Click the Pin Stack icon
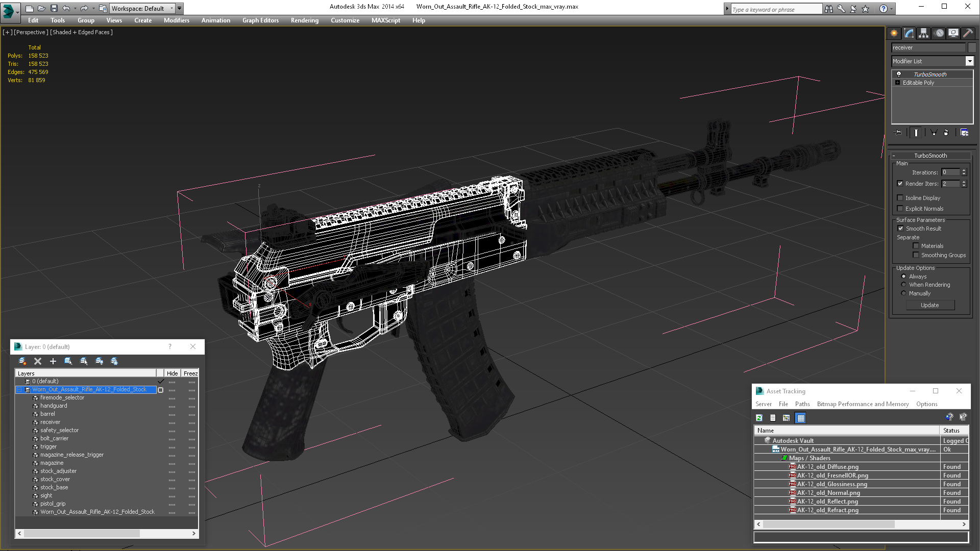 (898, 133)
